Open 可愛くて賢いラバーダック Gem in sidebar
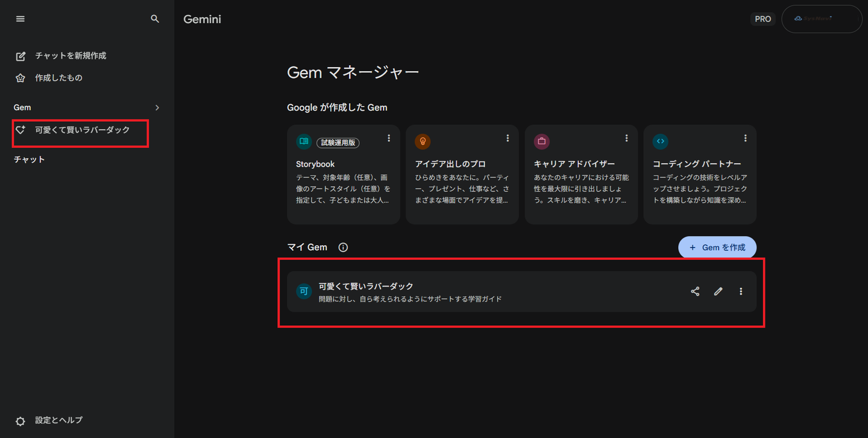The image size is (868, 438). (82, 130)
